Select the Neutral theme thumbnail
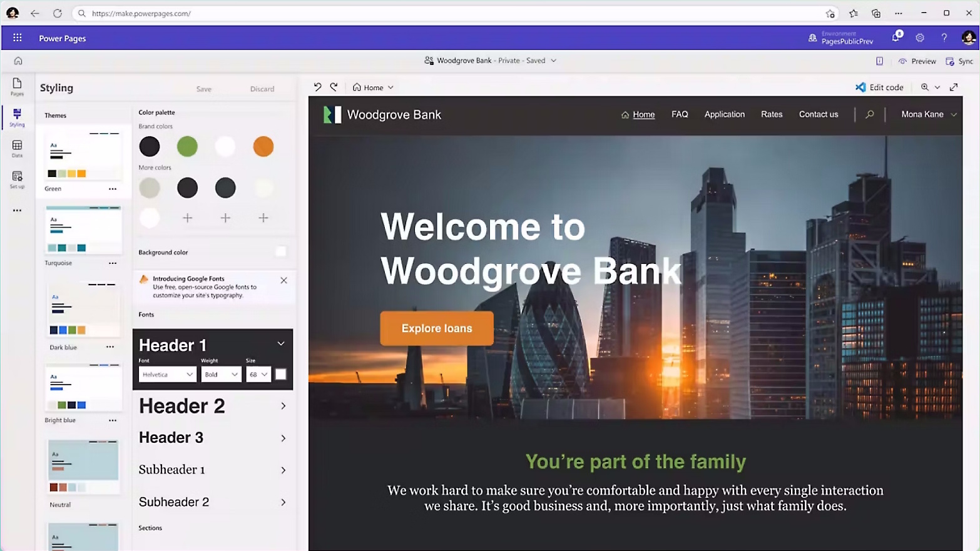The height and width of the screenshot is (551, 980). (x=83, y=467)
